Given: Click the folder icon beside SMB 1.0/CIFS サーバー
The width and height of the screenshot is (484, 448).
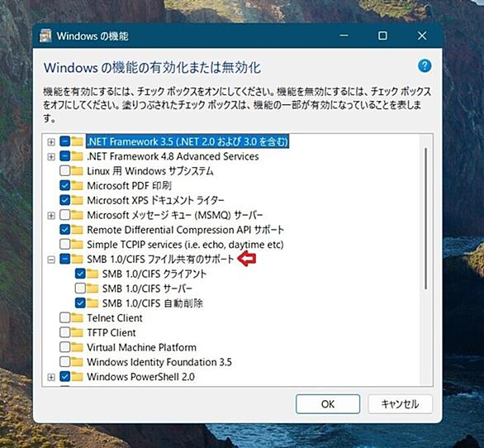Looking at the screenshot, I should click(93, 288).
